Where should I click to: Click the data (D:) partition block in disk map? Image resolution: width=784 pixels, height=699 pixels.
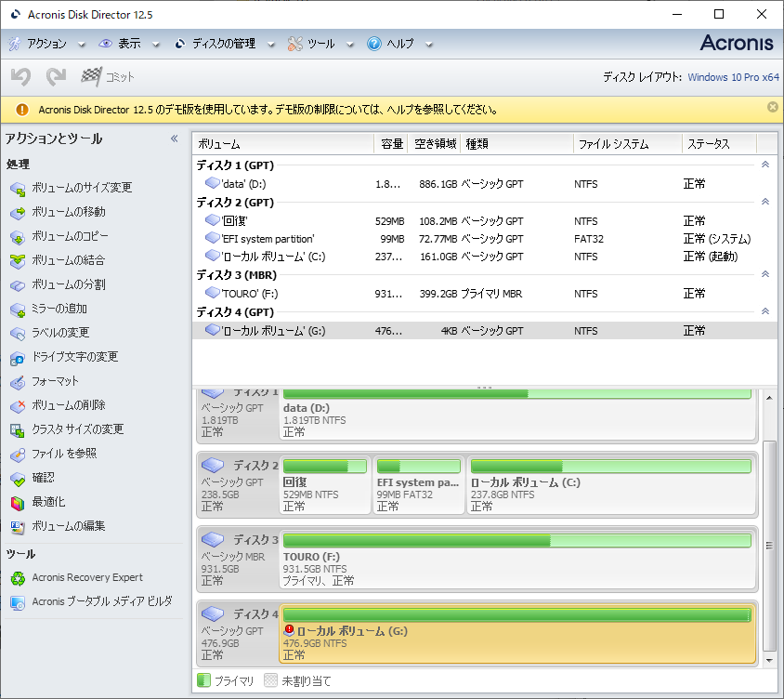517,415
